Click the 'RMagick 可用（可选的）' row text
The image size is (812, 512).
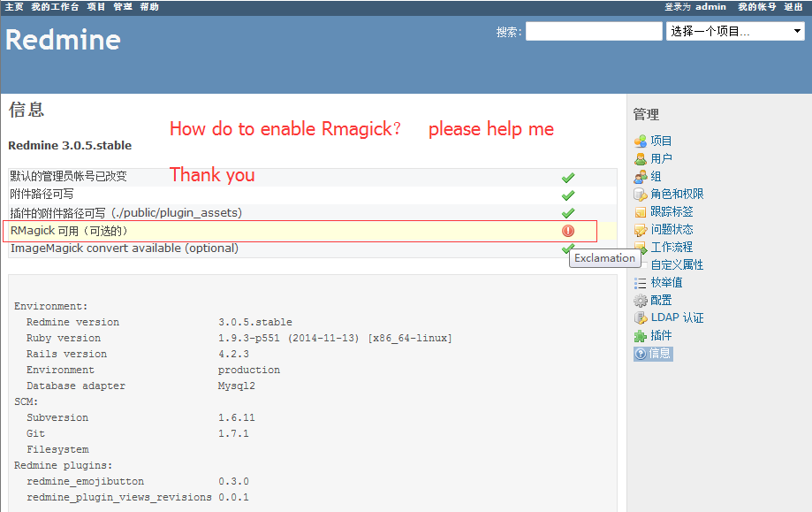tap(69, 231)
